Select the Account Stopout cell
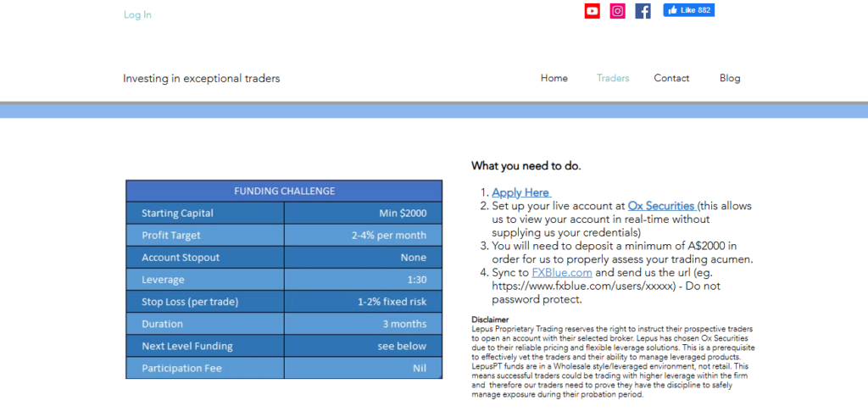Image resolution: width=868 pixels, height=417 pixels. tap(205, 258)
